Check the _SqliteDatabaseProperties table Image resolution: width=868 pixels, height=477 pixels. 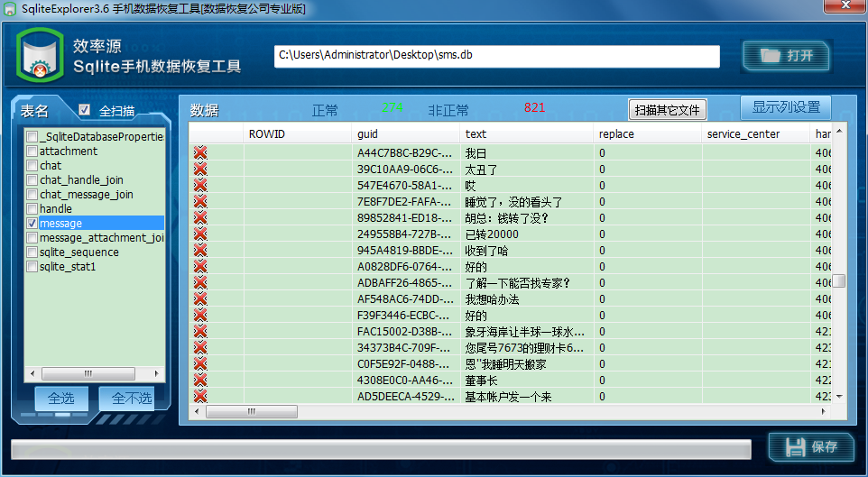tap(32, 137)
